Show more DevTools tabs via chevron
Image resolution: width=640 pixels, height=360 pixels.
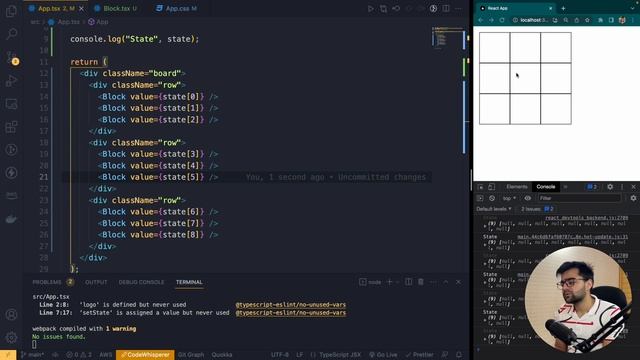[x=565, y=187]
